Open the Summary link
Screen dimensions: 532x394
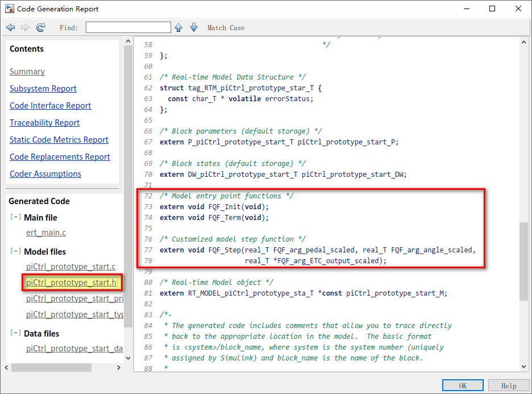[x=27, y=72]
